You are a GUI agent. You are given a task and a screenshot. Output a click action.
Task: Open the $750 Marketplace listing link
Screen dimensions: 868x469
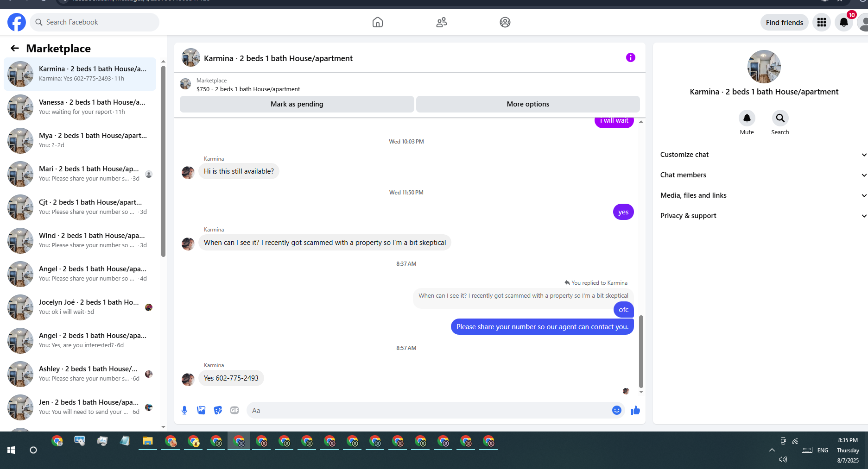[248, 89]
